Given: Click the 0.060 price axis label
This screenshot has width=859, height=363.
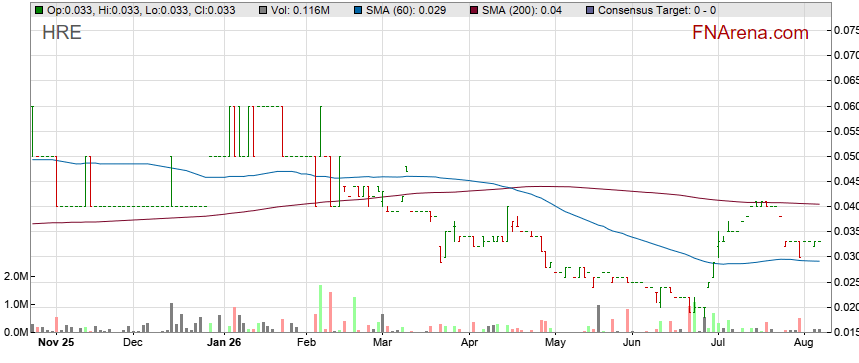Looking at the screenshot, I should (x=846, y=106).
